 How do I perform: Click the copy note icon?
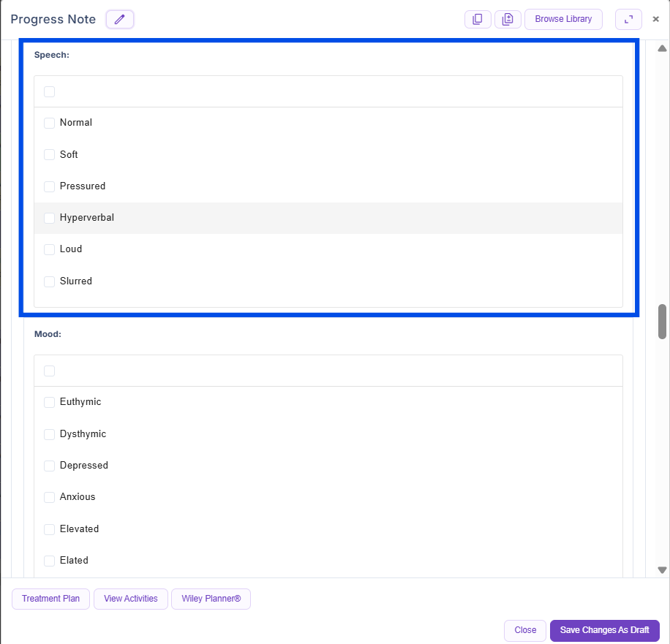pyautogui.click(x=478, y=20)
